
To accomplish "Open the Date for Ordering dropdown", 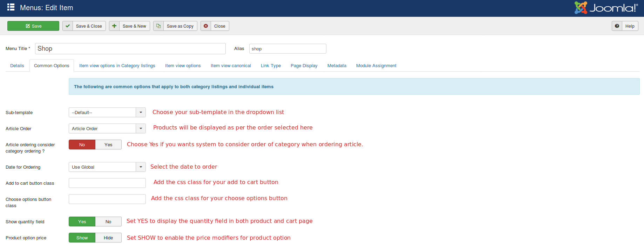I will point(107,167).
